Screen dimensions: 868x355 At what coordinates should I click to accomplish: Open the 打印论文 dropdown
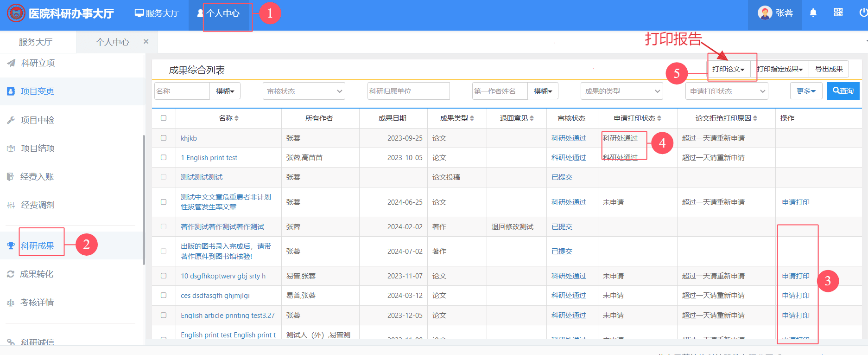pos(729,69)
